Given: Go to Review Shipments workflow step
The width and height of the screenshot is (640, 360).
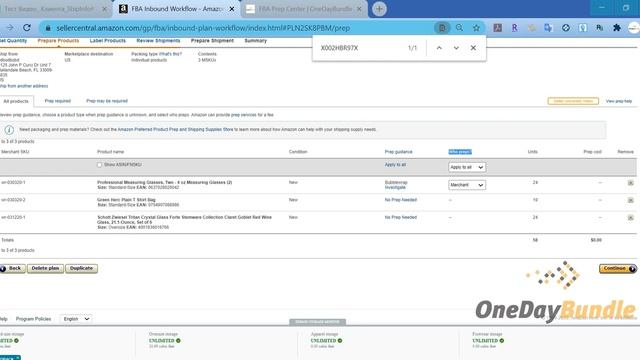Looking at the screenshot, I should pyautogui.click(x=158, y=41).
